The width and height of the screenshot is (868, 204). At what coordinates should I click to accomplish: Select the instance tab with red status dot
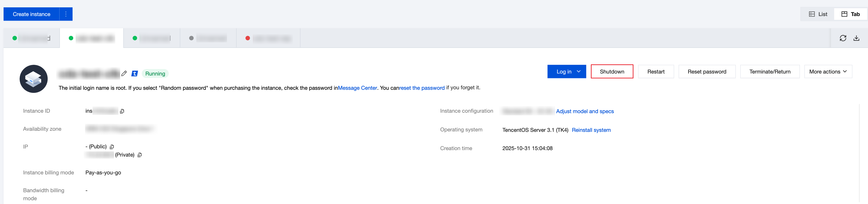tap(268, 38)
